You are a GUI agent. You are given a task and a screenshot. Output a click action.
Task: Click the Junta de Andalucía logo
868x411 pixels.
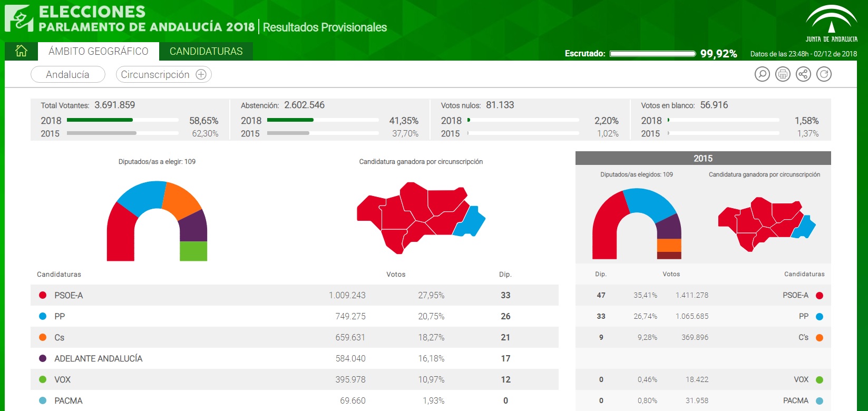[831, 24]
